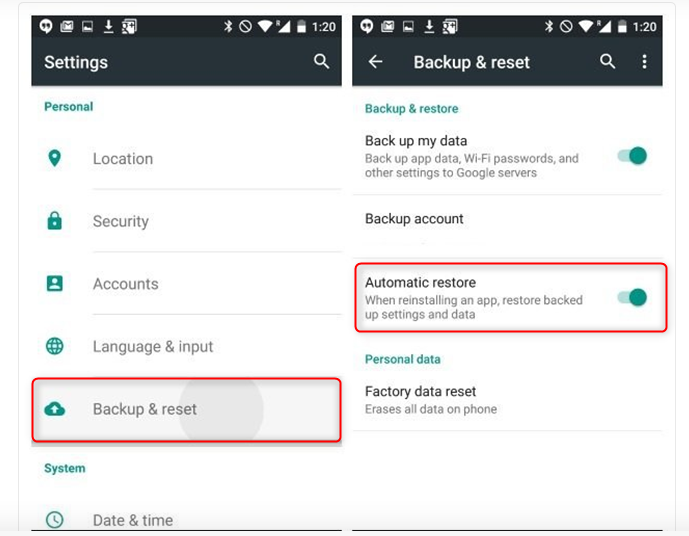The image size is (689, 536).
Task: Tap the search icon in Backup & reset header
Action: tap(607, 62)
